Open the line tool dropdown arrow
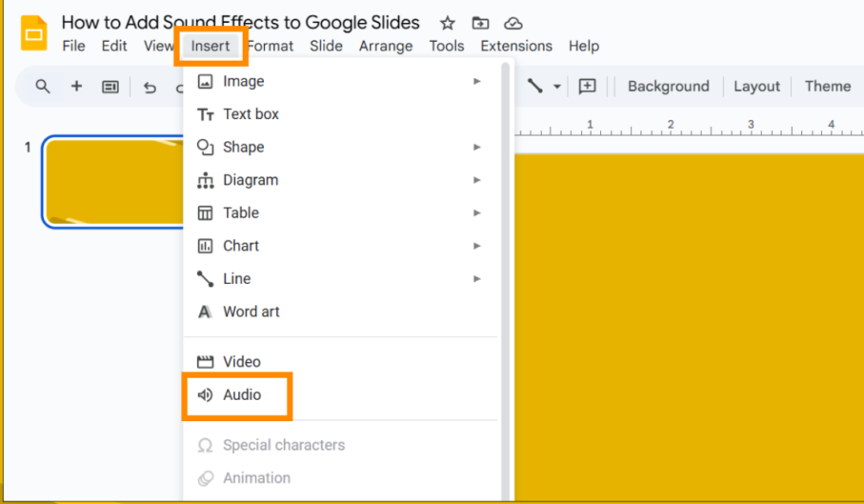Image resolution: width=864 pixels, height=504 pixels. click(x=557, y=87)
